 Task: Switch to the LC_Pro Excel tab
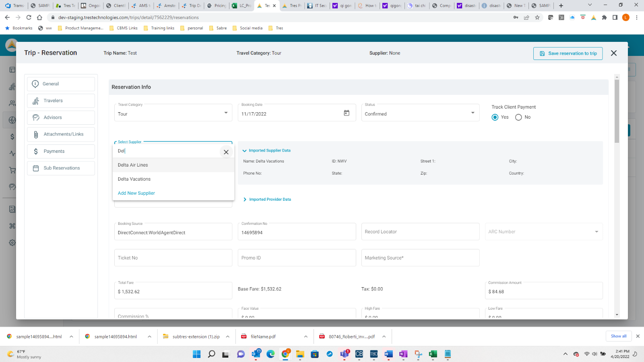[242, 6]
